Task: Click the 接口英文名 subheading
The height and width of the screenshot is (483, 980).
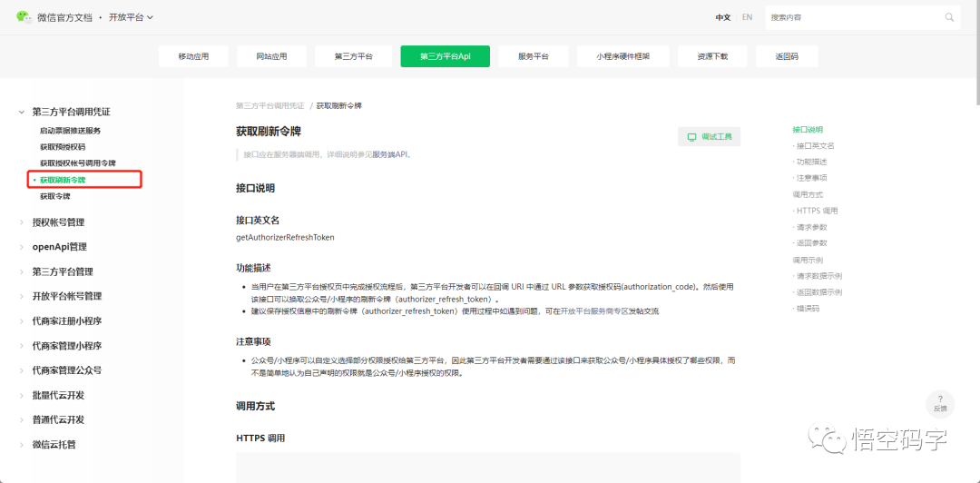Action: (x=258, y=221)
